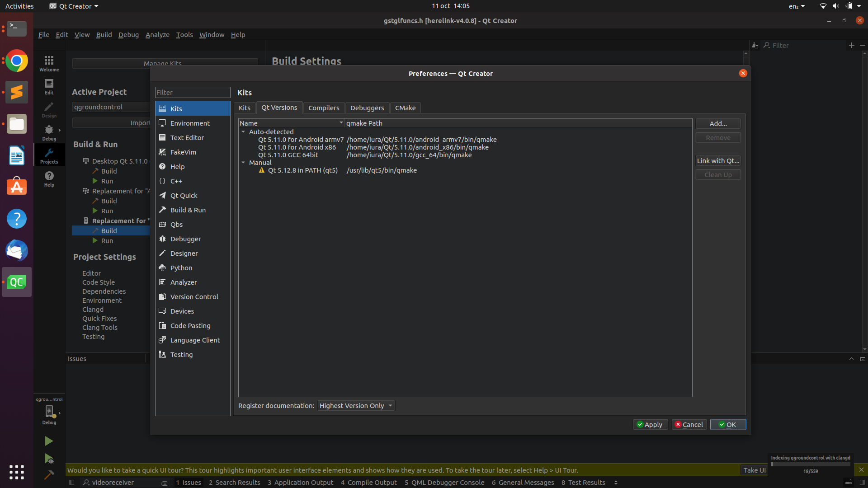Viewport: 868px width, 488px height.
Task: Select the FakeVim settings entry
Action: pos(183,152)
